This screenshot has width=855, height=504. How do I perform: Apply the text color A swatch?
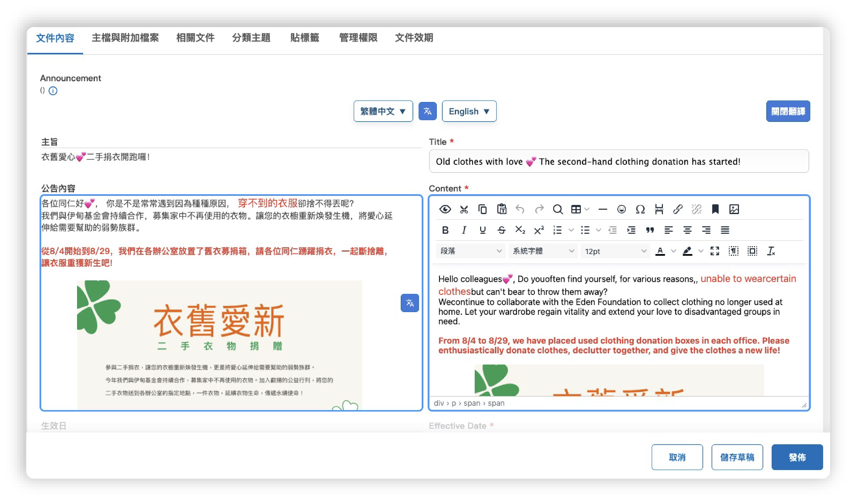[x=660, y=251]
